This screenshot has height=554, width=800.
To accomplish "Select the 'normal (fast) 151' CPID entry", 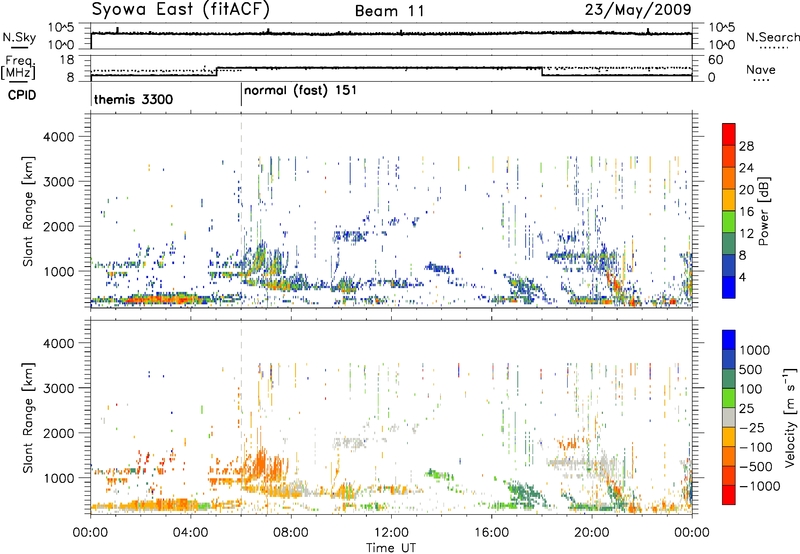I will tap(300, 91).
